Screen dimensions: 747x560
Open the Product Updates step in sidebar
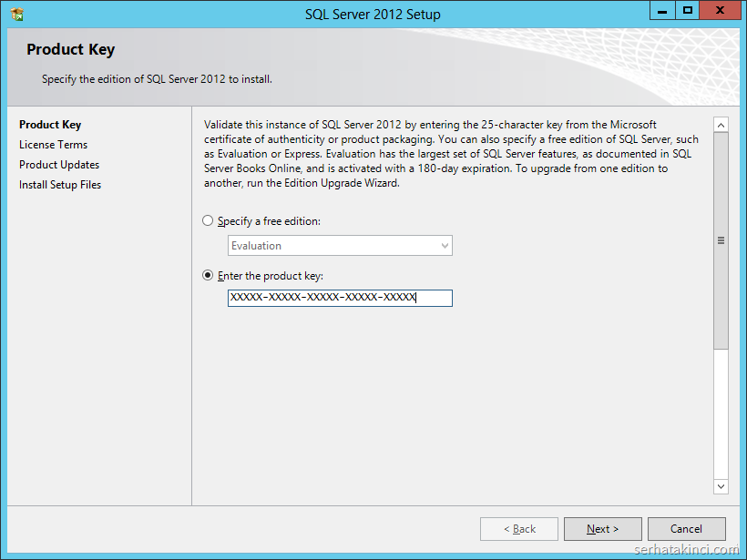point(59,165)
